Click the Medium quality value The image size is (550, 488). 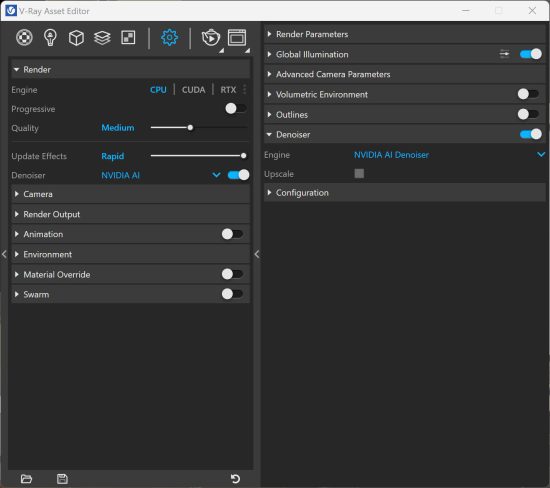click(118, 128)
